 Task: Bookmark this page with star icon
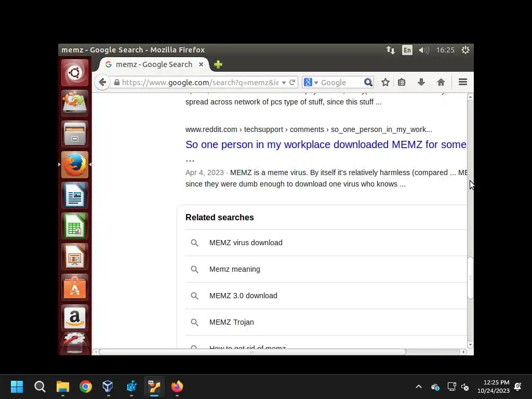pyautogui.click(x=385, y=82)
